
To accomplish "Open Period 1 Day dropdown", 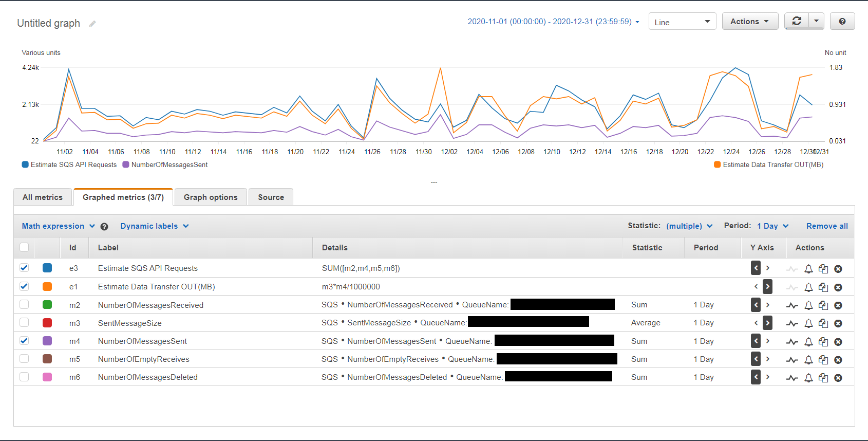I will coord(772,226).
